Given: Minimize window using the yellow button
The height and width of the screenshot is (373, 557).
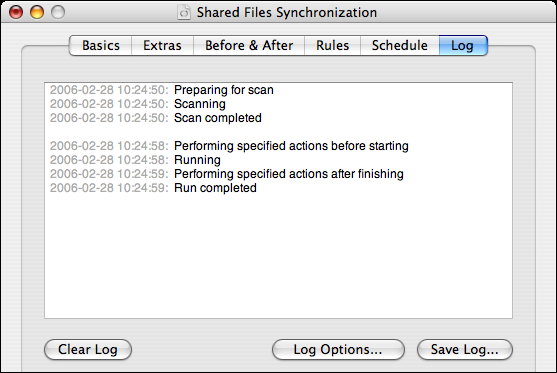Looking at the screenshot, I should pos(37,12).
